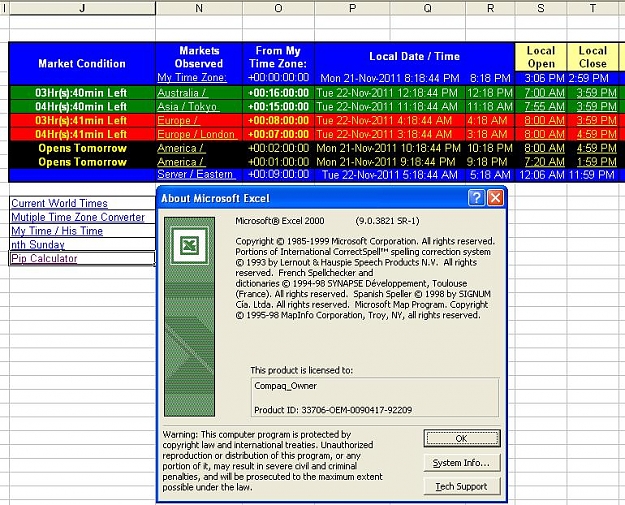625x505 pixels.
Task: Select the 10:18 PM time cell
Action: tap(490, 148)
